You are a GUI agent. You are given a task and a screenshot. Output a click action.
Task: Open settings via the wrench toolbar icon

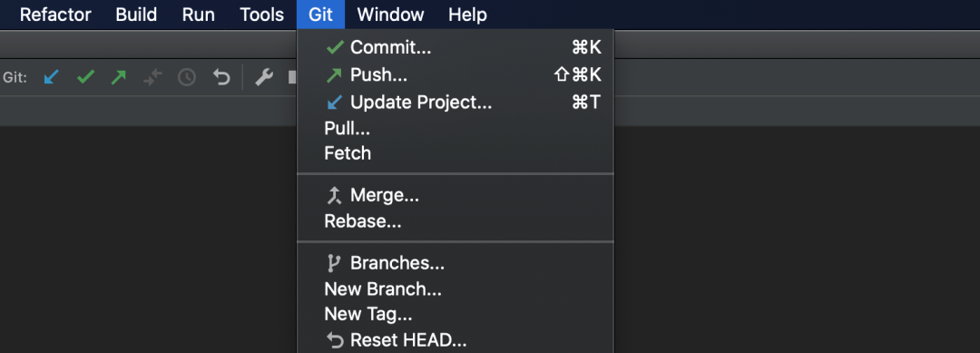[264, 77]
